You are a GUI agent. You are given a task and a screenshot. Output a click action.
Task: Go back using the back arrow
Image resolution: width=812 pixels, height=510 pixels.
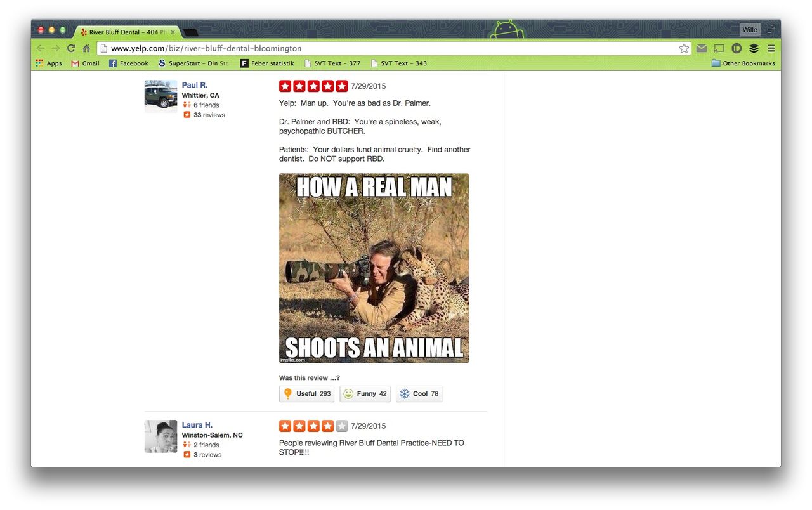(41, 48)
